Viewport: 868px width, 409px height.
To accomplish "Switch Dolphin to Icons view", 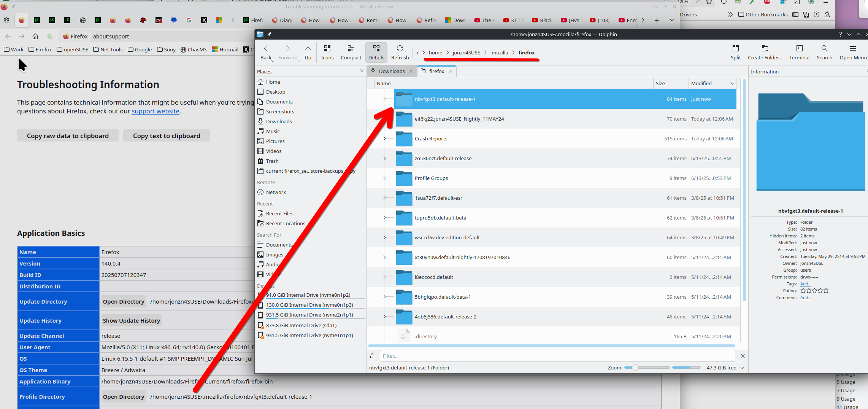I will click(x=327, y=53).
